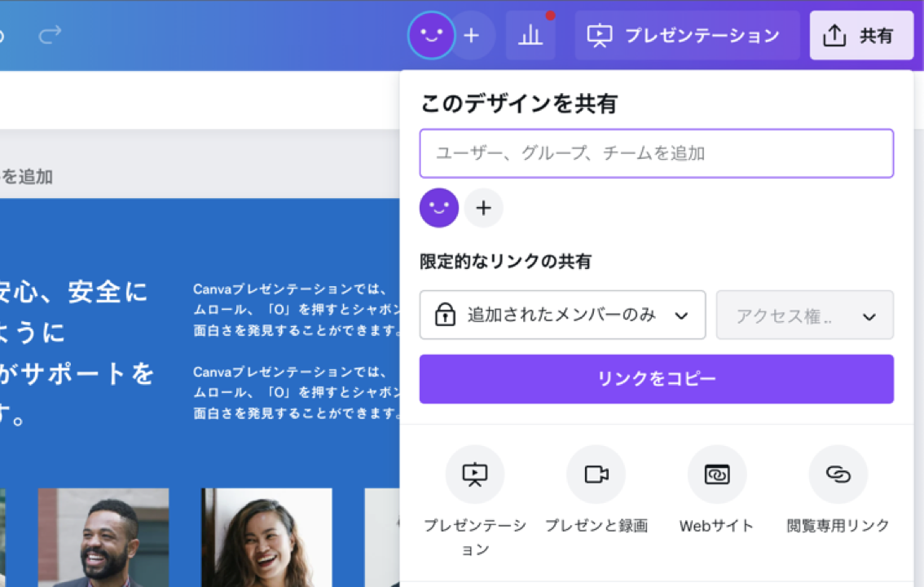Screen dimensions: 924x587
Task: Click the 限定的なリンクの共有 label
Action: 506,261
